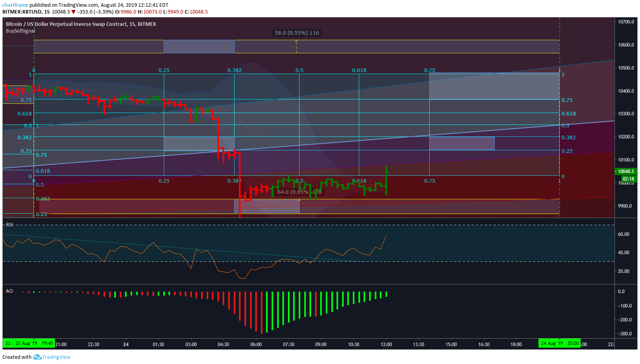Click the 10:30 time axis label
Viewport: 640px width, 364px height.
354,345
